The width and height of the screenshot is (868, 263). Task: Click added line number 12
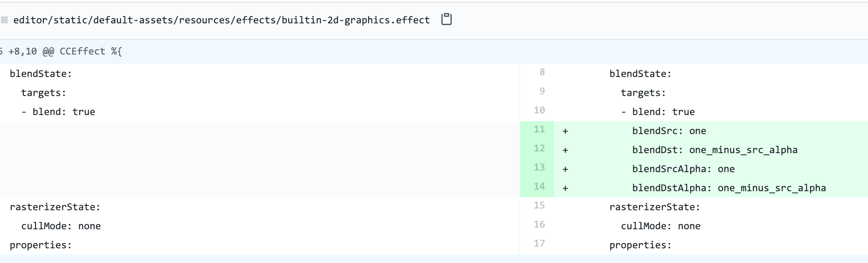point(539,148)
